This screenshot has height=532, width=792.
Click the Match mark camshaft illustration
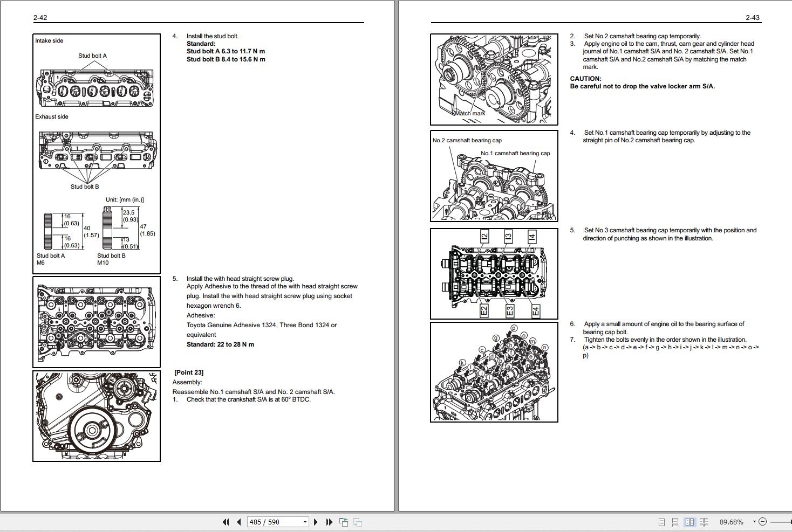(x=493, y=78)
